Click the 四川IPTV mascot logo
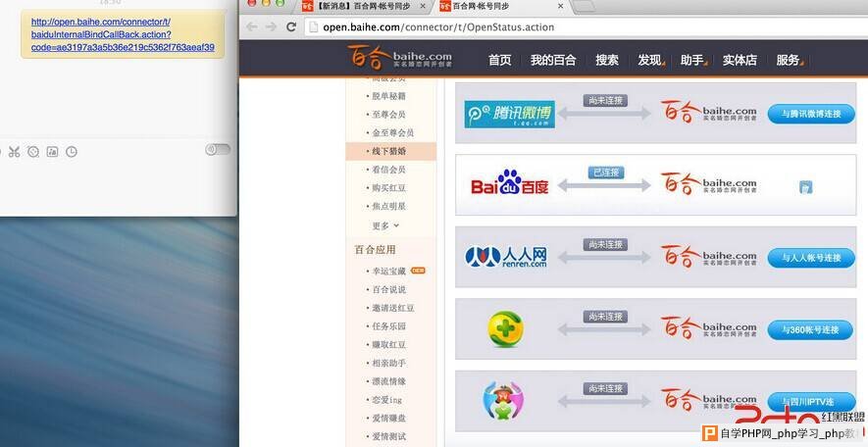This screenshot has height=447, width=868. pos(502,401)
